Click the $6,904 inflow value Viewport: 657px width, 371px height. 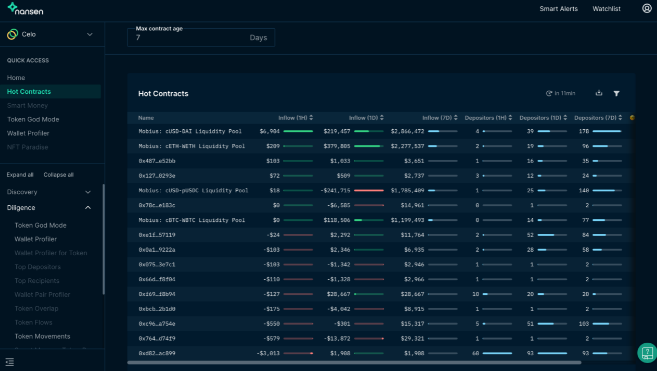269,131
